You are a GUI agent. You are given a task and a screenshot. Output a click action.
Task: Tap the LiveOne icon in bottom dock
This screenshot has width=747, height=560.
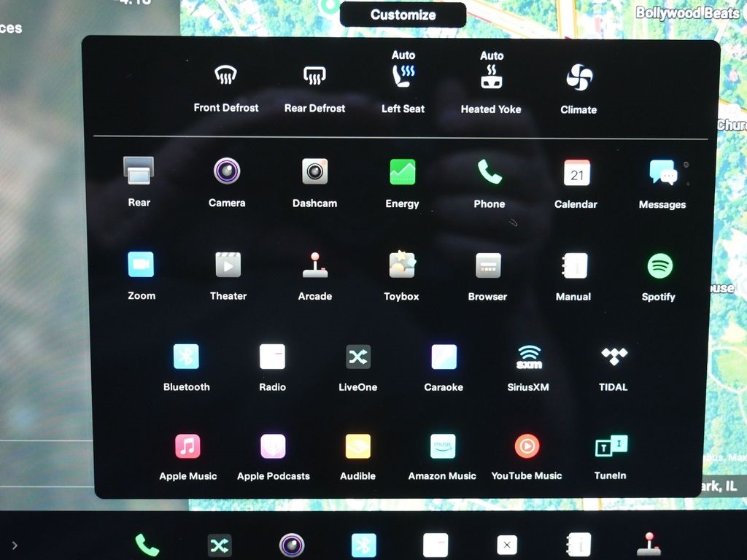coord(219,545)
